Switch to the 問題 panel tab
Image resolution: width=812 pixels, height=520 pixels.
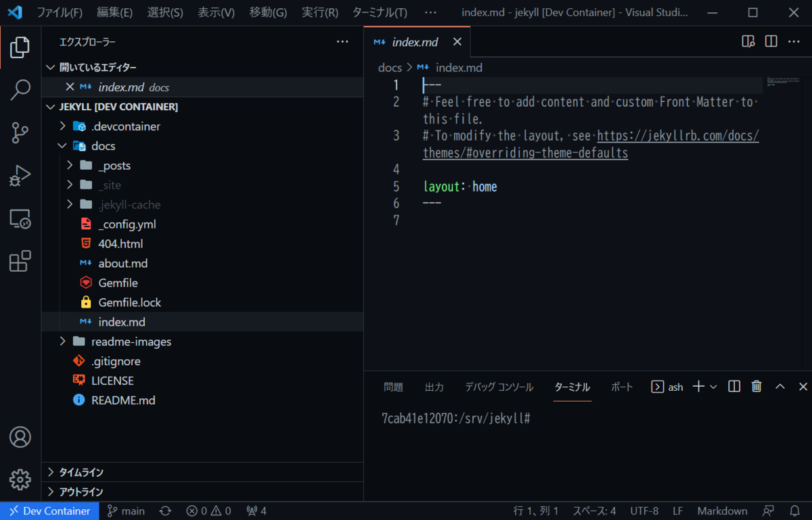[x=393, y=387]
